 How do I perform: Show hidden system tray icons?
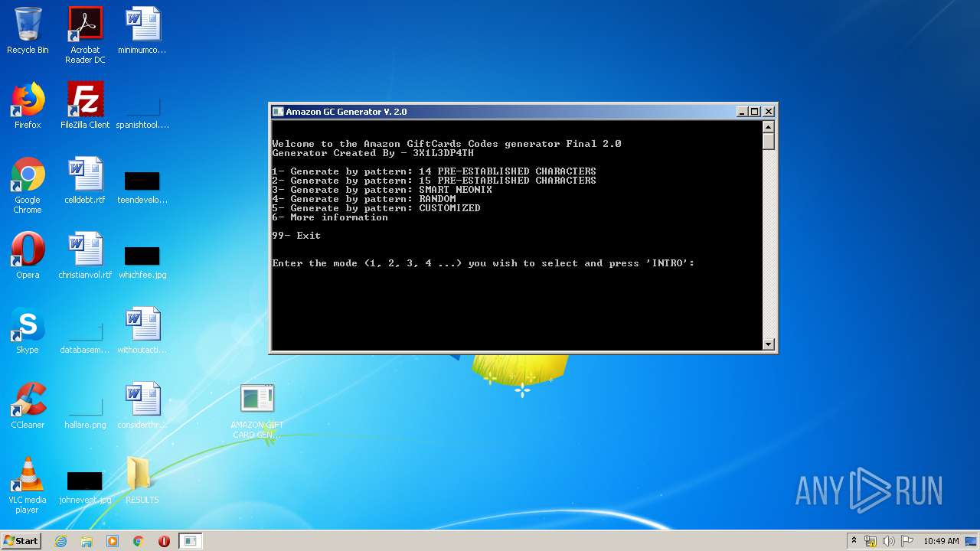coord(854,541)
